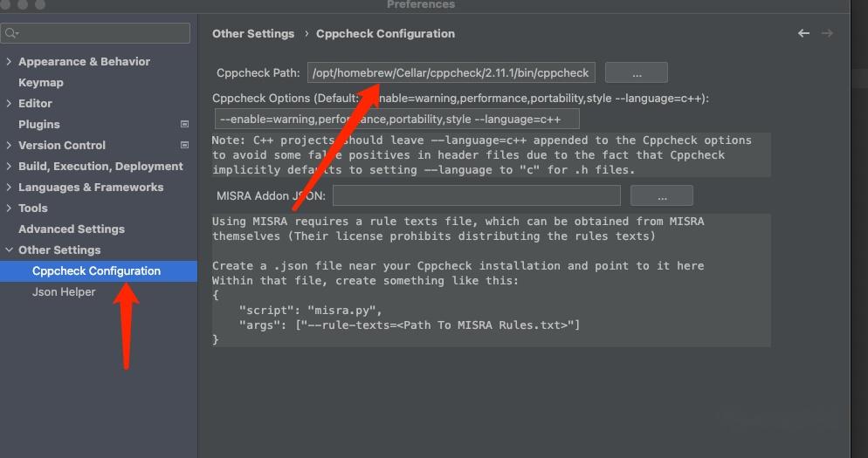Browse for the Cppcheck Path
Image resolution: width=868 pixels, height=458 pixels.
(636, 72)
